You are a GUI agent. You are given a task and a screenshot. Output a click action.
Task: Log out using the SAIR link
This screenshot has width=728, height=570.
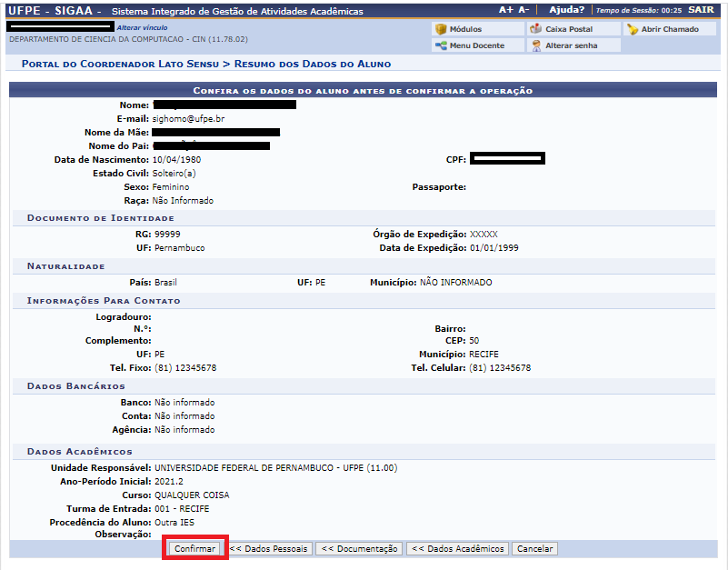[x=701, y=10]
